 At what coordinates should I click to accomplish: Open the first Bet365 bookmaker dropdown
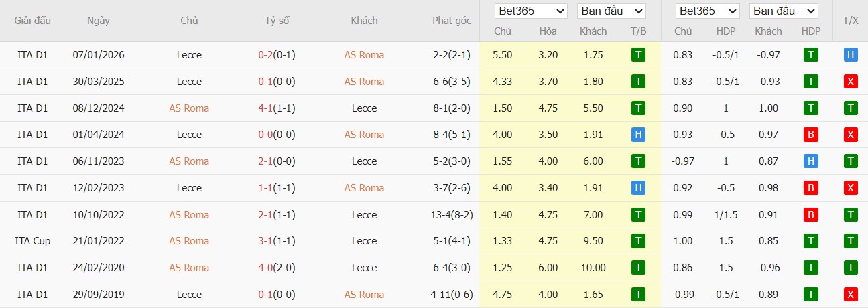[532, 11]
